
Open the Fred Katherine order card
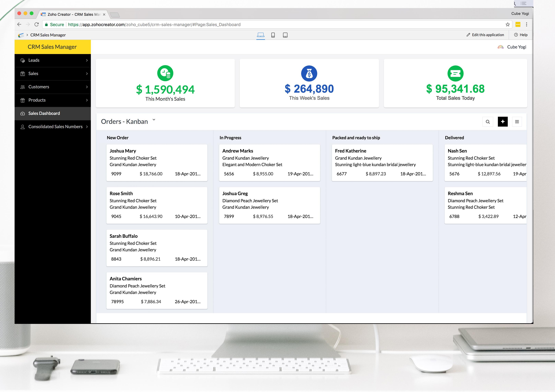[382, 163]
